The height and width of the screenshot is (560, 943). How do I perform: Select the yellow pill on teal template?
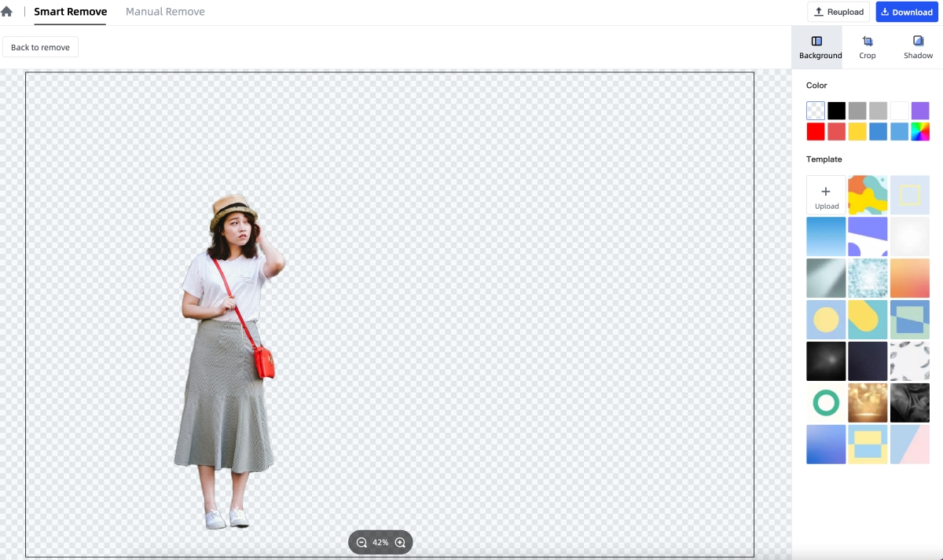tap(868, 320)
